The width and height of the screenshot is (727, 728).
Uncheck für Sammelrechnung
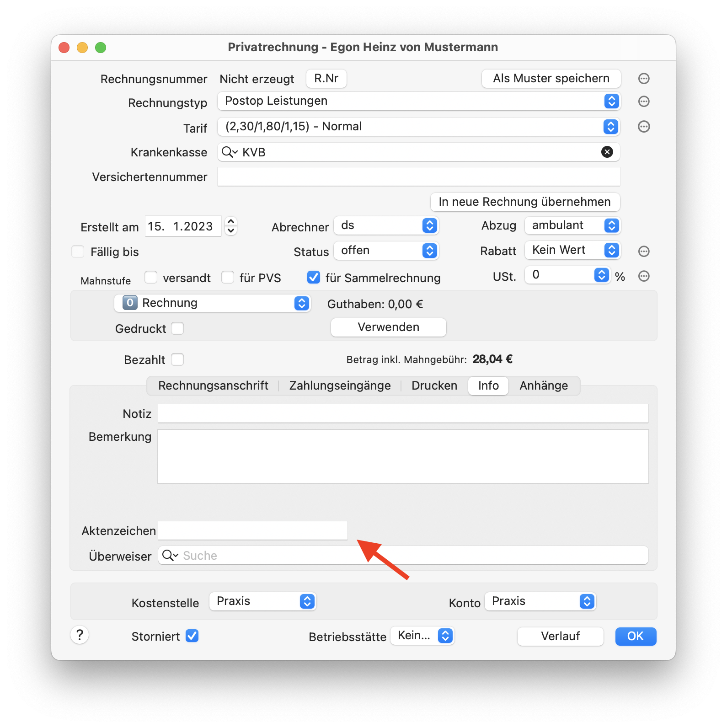coord(314,277)
